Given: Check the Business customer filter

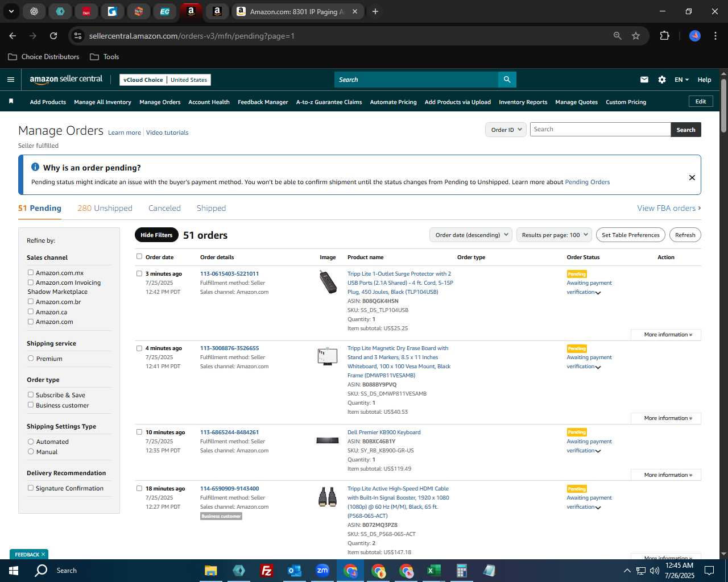Looking at the screenshot, I should pyautogui.click(x=31, y=405).
